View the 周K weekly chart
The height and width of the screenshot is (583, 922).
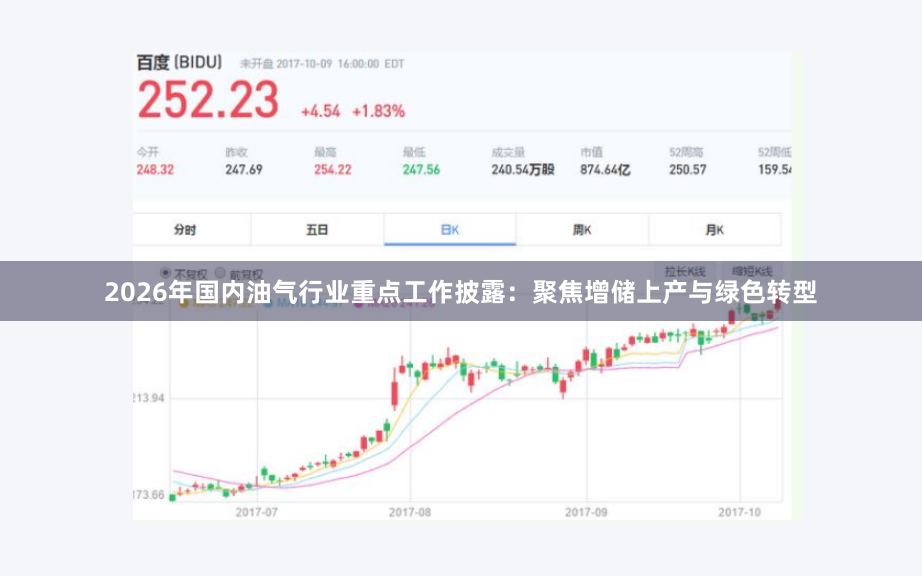pyautogui.click(x=583, y=228)
